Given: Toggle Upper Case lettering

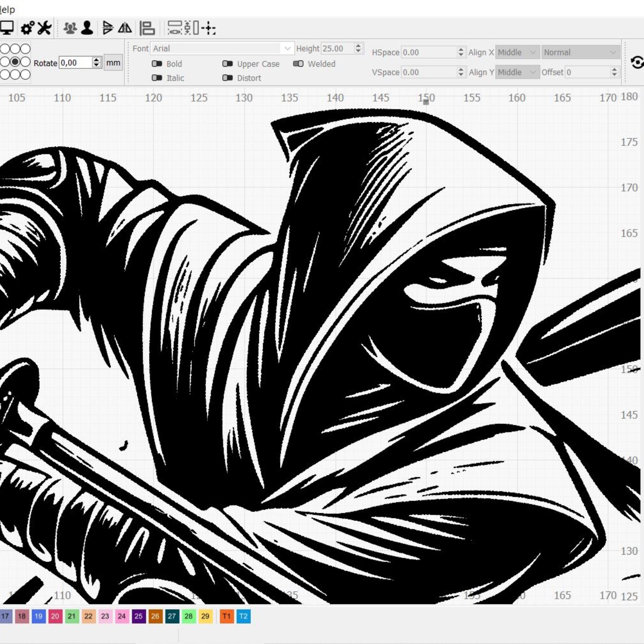Looking at the screenshot, I should coord(228,64).
